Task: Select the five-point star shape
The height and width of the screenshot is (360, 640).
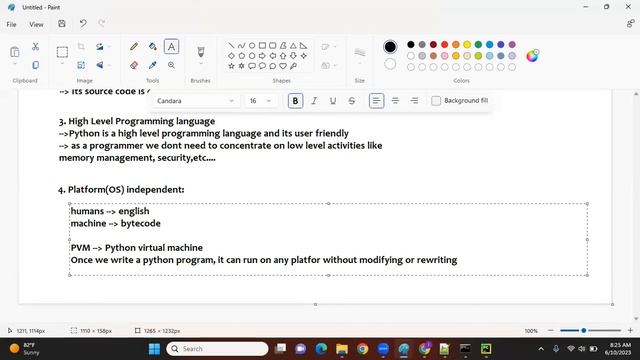Action: point(231,66)
